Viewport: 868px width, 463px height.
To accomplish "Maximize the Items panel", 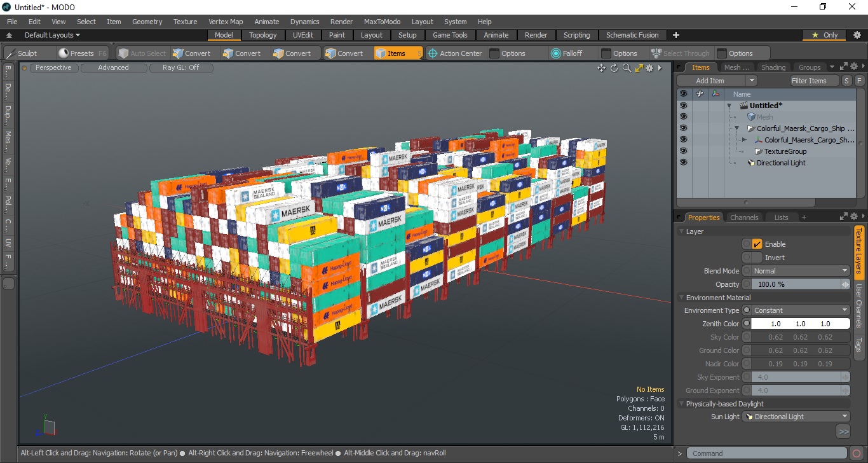I will coord(844,67).
